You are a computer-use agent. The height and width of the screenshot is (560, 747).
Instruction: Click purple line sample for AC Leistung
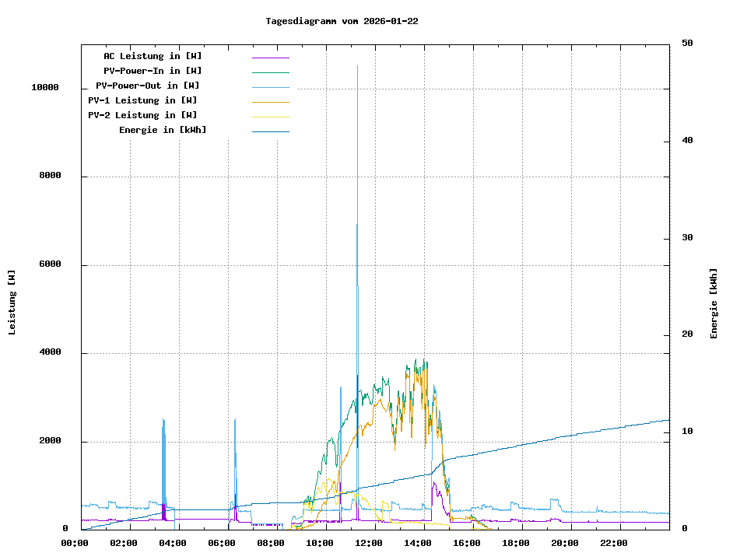point(270,58)
